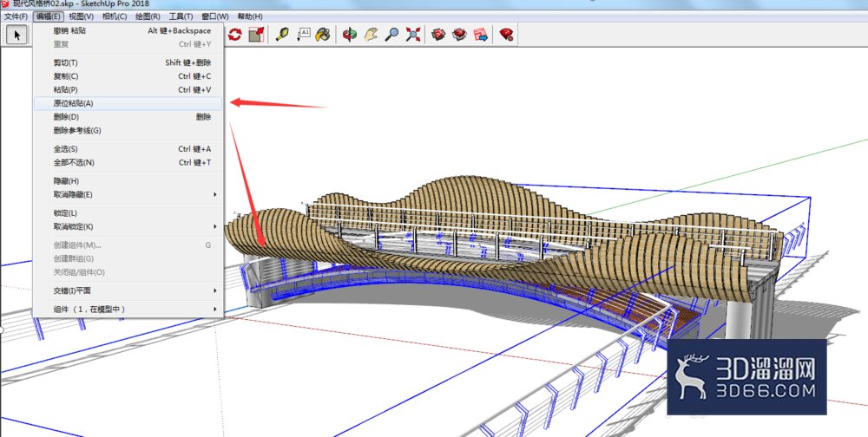868x437 pixels.
Task: Select the Text label tool
Action: point(303,35)
